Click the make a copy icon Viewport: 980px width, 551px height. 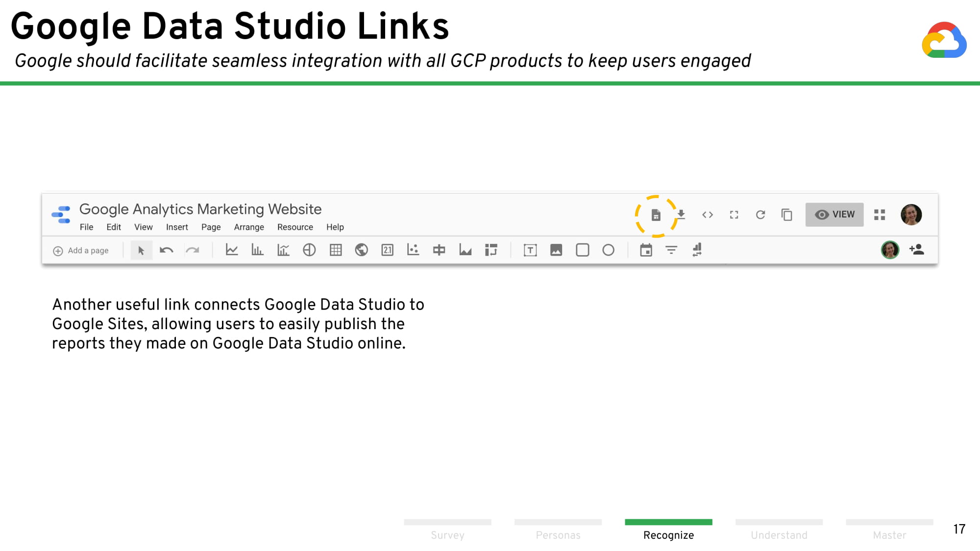[x=787, y=215]
